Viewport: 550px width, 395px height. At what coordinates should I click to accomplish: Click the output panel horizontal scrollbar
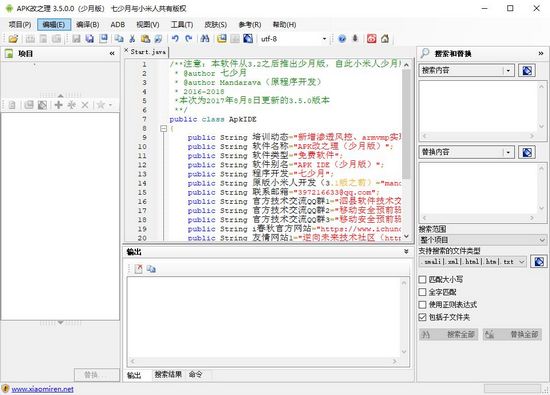[263, 361]
